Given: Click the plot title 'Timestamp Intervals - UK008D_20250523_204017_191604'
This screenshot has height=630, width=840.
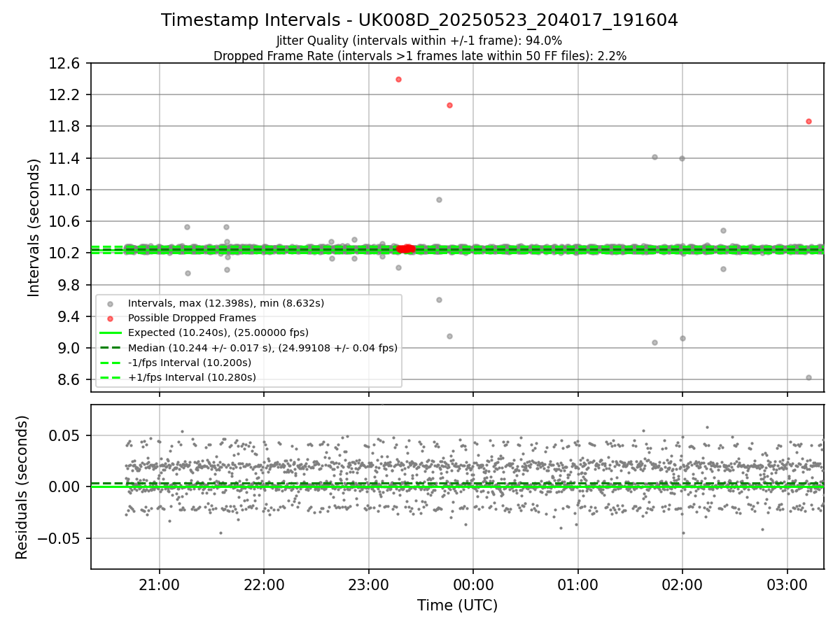Looking at the screenshot, I should (419, 20).
